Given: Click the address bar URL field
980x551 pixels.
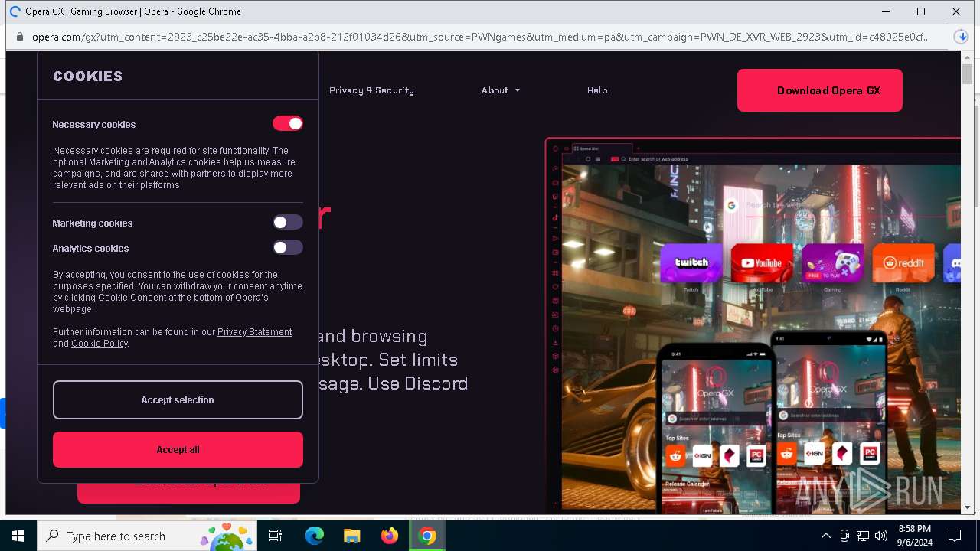Looking at the screenshot, I should (481, 37).
